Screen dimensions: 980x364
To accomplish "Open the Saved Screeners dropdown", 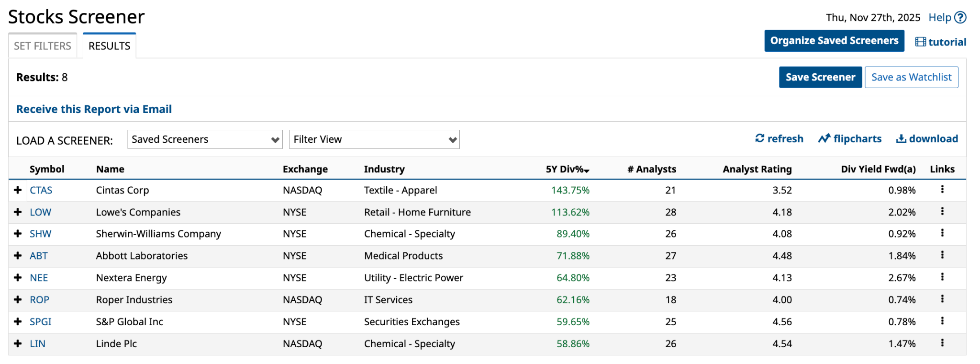I will 205,139.
